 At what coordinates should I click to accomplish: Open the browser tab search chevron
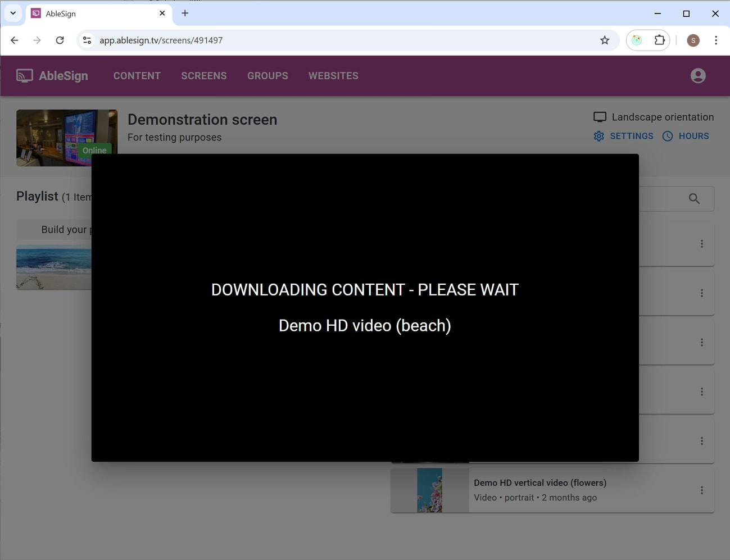12,13
